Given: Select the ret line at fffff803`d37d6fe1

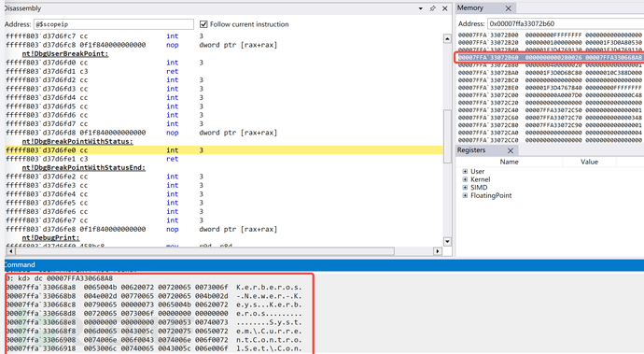Looking at the screenshot, I should click(x=224, y=159).
